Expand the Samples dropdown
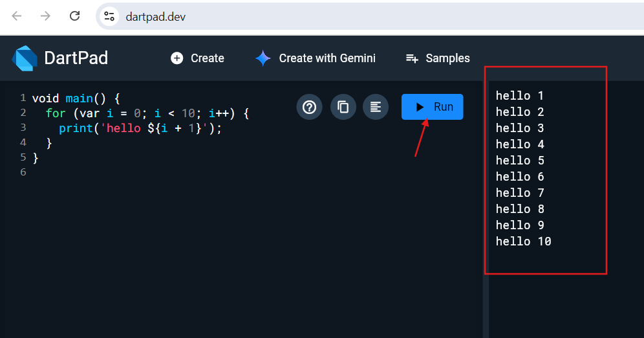644x338 pixels. [x=438, y=58]
